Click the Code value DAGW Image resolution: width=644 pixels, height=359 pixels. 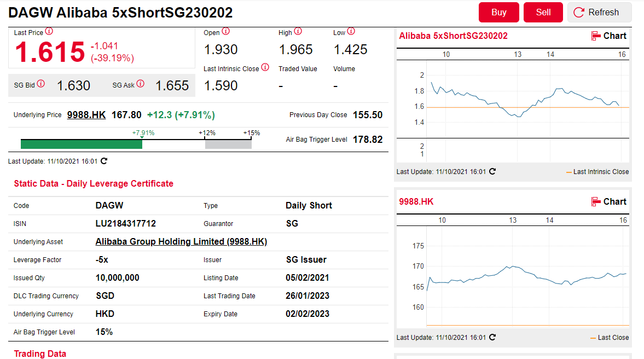(x=109, y=205)
